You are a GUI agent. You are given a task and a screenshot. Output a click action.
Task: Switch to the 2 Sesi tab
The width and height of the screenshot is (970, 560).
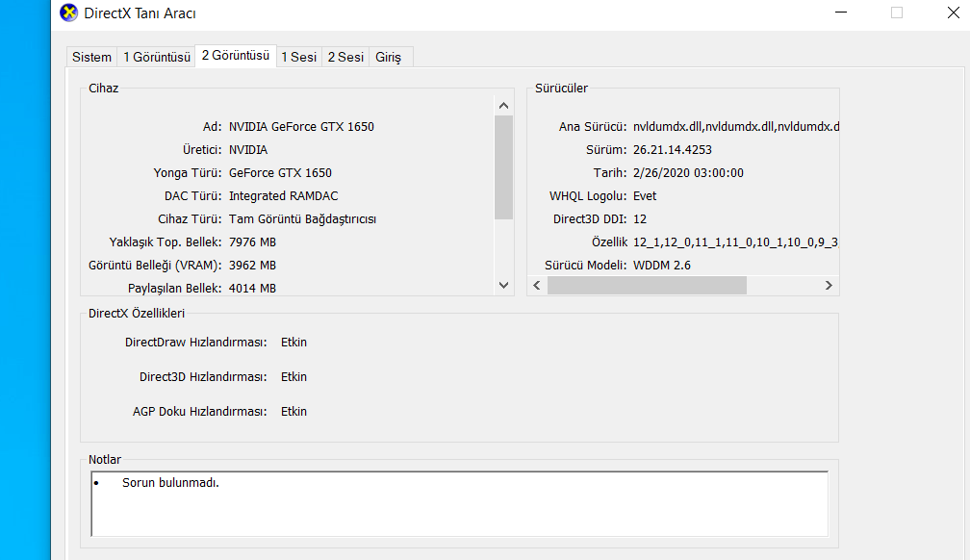pyautogui.click(x=345, y=57)
